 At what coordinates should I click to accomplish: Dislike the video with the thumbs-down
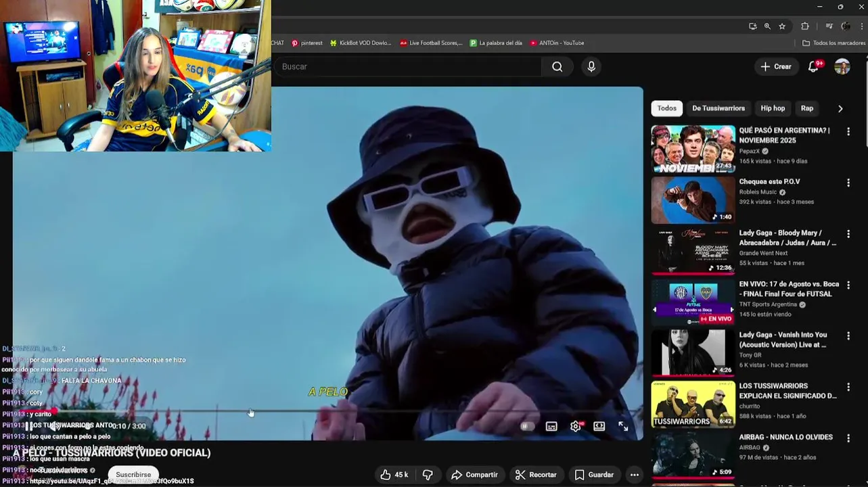coord(428,475)
